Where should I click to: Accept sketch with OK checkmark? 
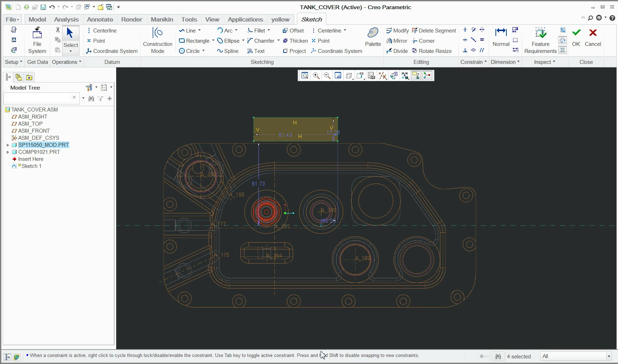576,37
